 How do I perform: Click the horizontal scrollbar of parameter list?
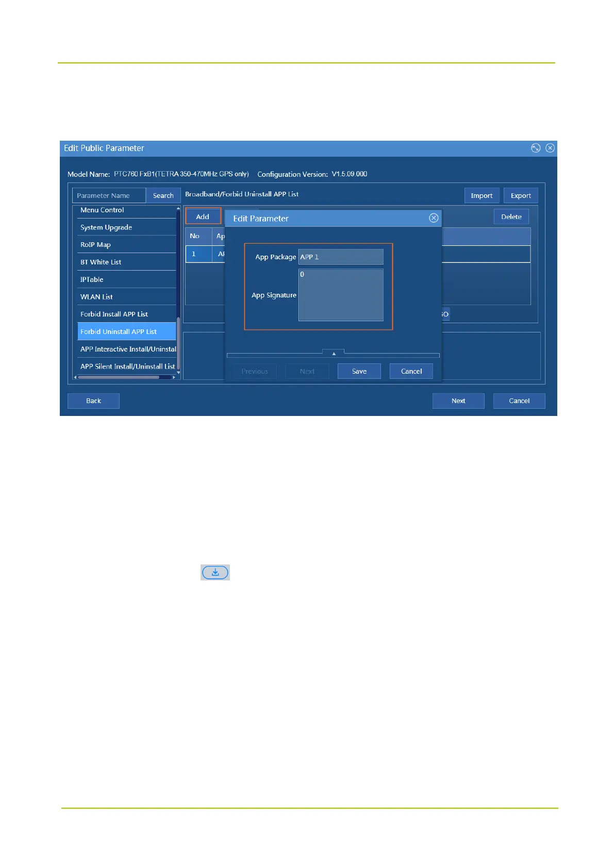tap(119, 377)
